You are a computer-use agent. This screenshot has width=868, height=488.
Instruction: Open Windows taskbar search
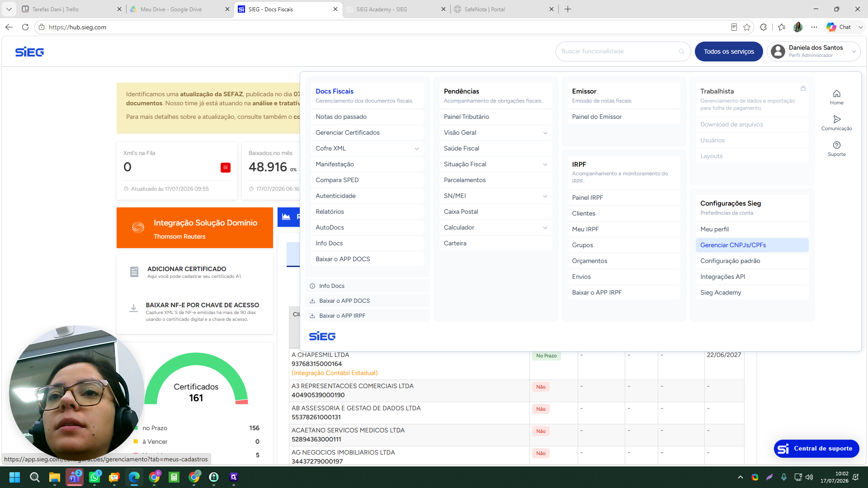tap(34, 477)
